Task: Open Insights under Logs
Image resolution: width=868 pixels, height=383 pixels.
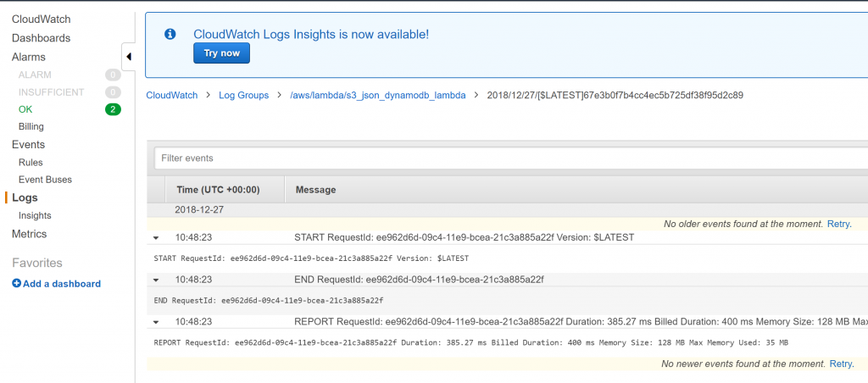Action: [x=35, y=216]
